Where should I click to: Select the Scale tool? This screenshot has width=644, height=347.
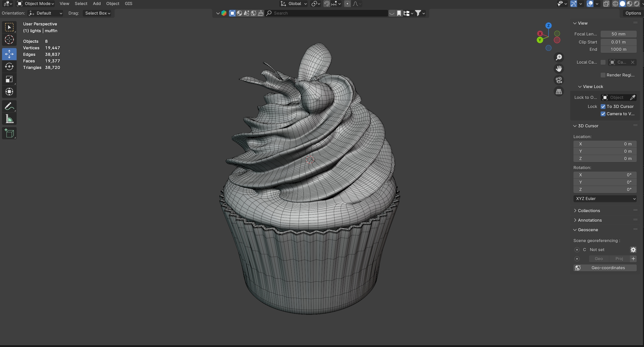point(9,79)
